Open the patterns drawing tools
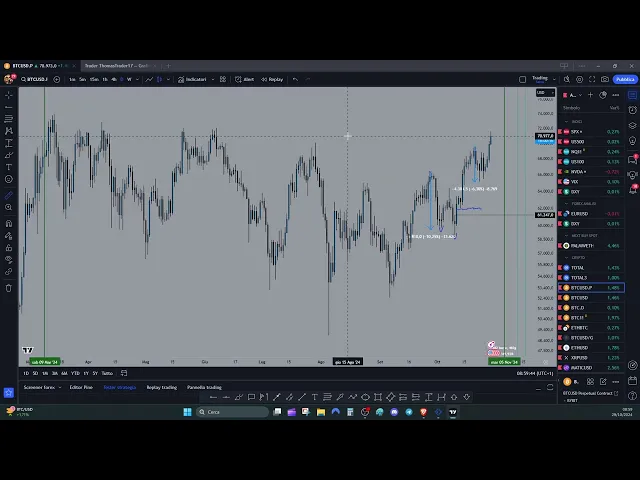 (9, 131)
